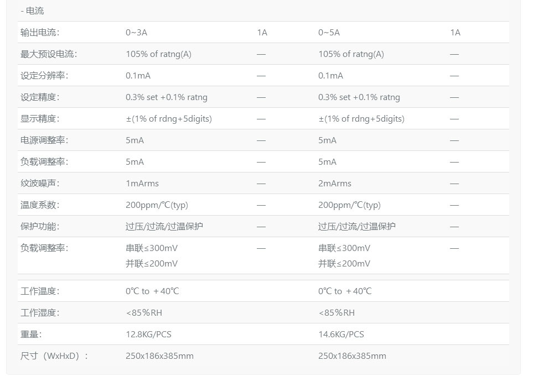
Task: Click the 设定精度 row label
Action: click(x=39, y=97)
